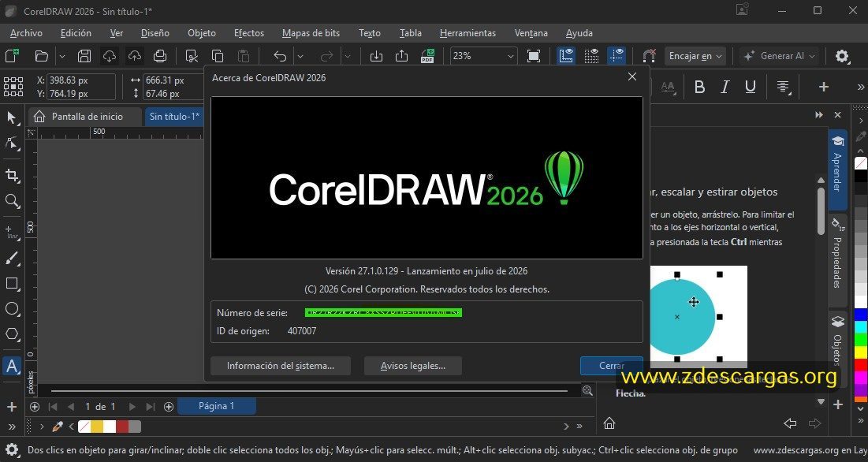This screenshot has height=462, width=868.
Task: Open the Efectos menu
Action: pos(249,33)
